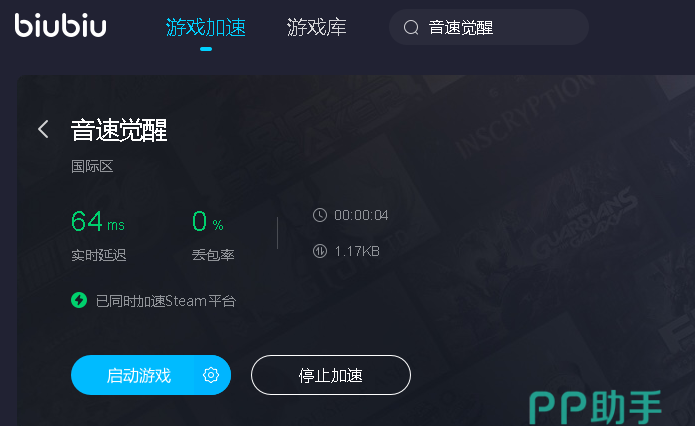The height and width of the screenshot is (426, 695).
Task: Open the 游戏库 tab
Action: coord(316,27)
